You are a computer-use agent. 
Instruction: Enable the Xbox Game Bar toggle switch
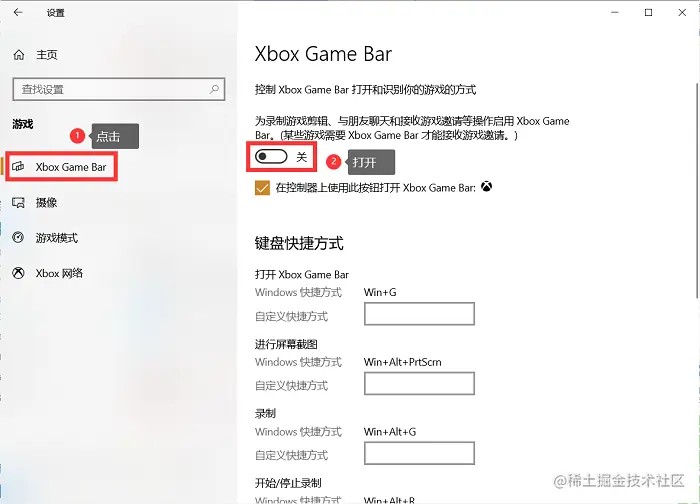coord(271,157)
